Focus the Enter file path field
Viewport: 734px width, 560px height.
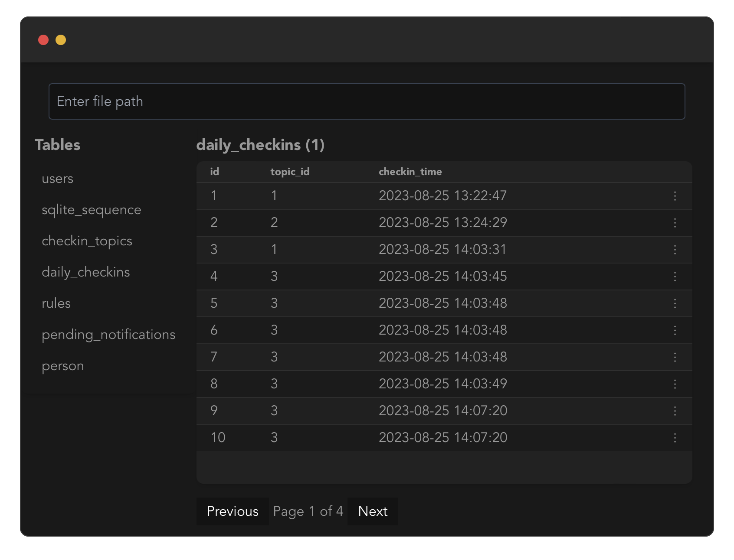pos(367,101)
